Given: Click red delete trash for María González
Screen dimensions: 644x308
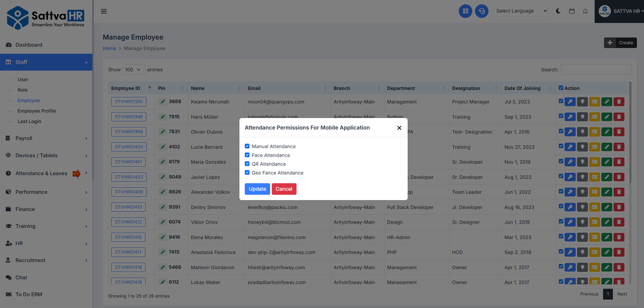Looking at the screenshot, I should (619, 162).
